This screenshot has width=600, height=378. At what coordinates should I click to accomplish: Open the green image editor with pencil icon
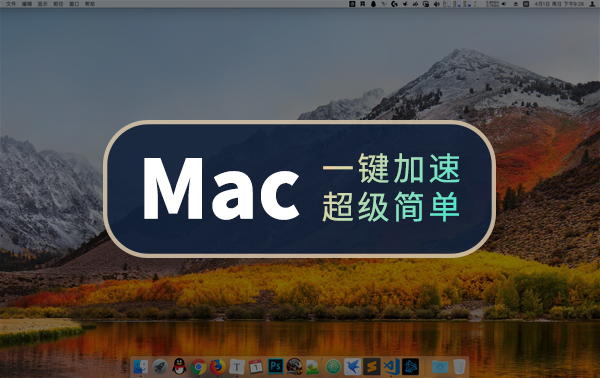coord(313,367)
